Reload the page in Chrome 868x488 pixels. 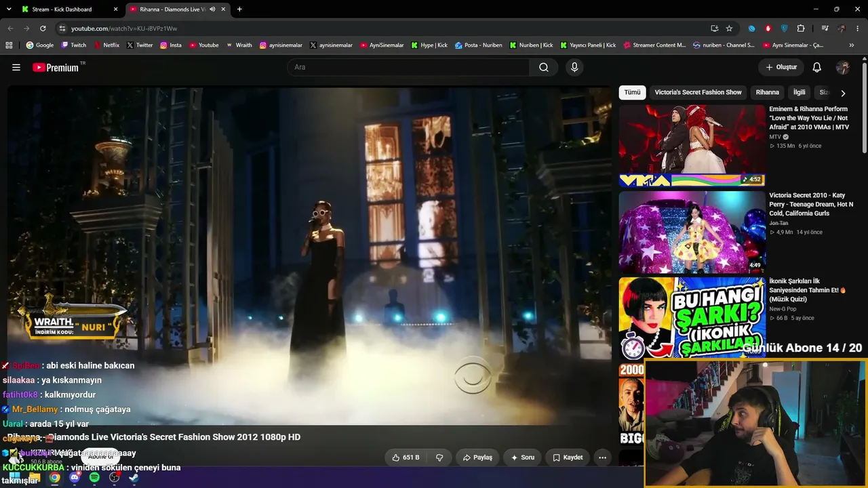coord(43,28)
